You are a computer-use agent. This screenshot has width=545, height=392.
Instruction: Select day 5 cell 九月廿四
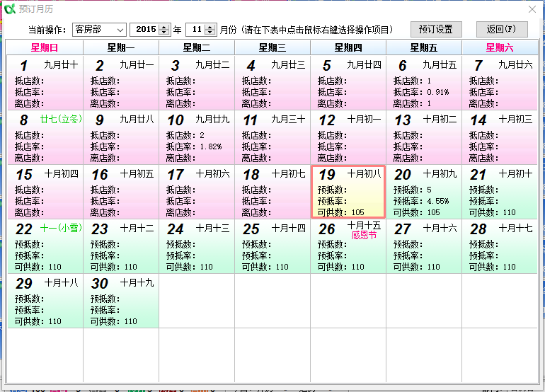click(x=348, y=83)
